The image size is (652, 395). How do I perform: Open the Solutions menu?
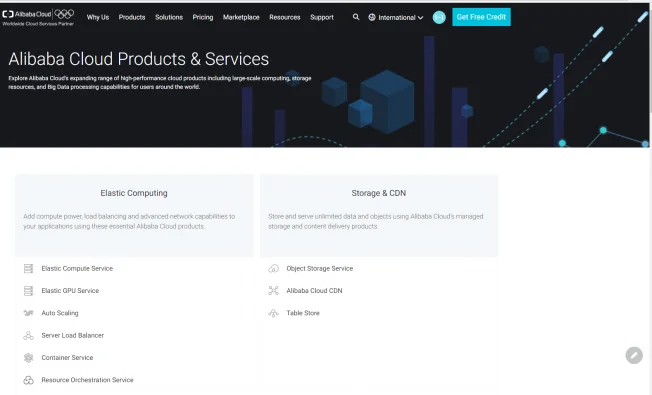click(x=169, y=17)
